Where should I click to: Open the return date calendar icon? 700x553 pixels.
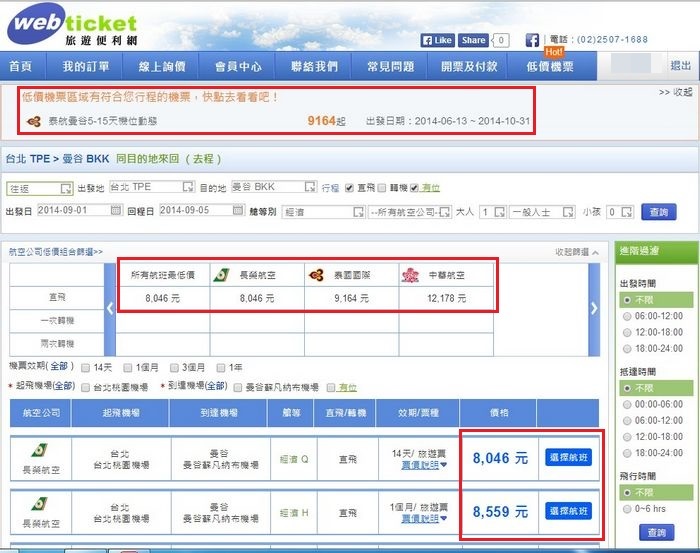pos(238,210)
